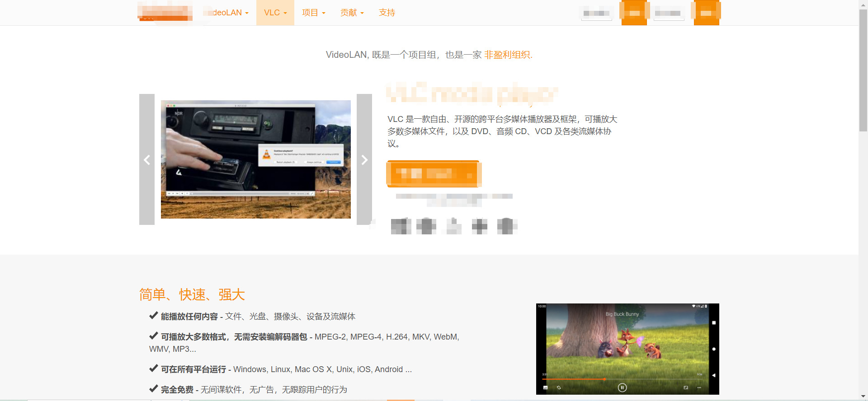Click the orange VLC download button

[433, 173]
